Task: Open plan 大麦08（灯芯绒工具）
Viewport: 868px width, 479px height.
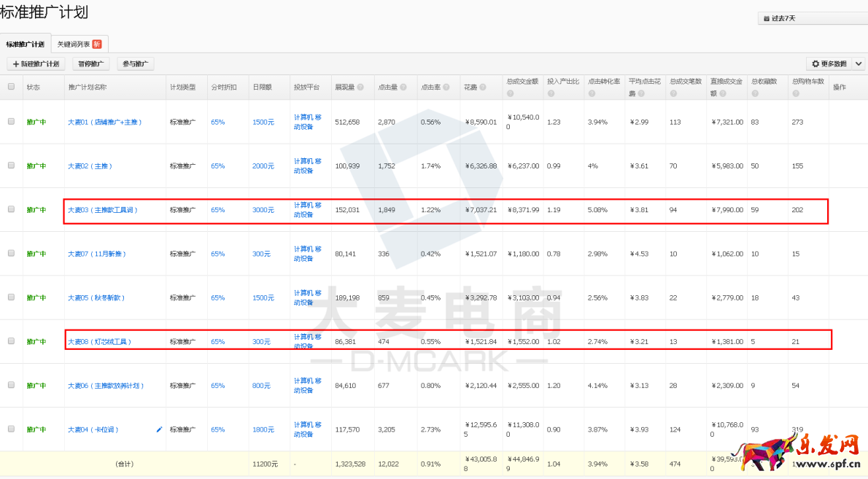Action: pos(99,342)
